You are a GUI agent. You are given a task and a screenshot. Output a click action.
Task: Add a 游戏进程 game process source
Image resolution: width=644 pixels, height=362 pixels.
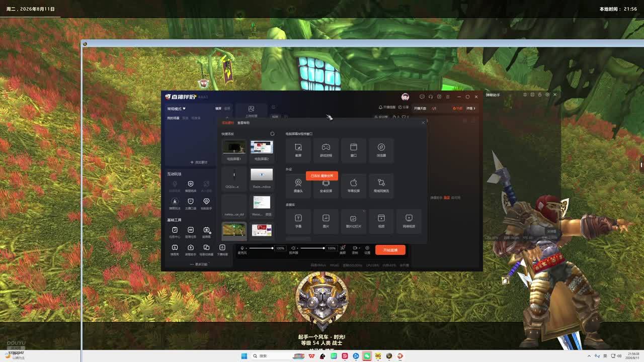click(326, 150)
